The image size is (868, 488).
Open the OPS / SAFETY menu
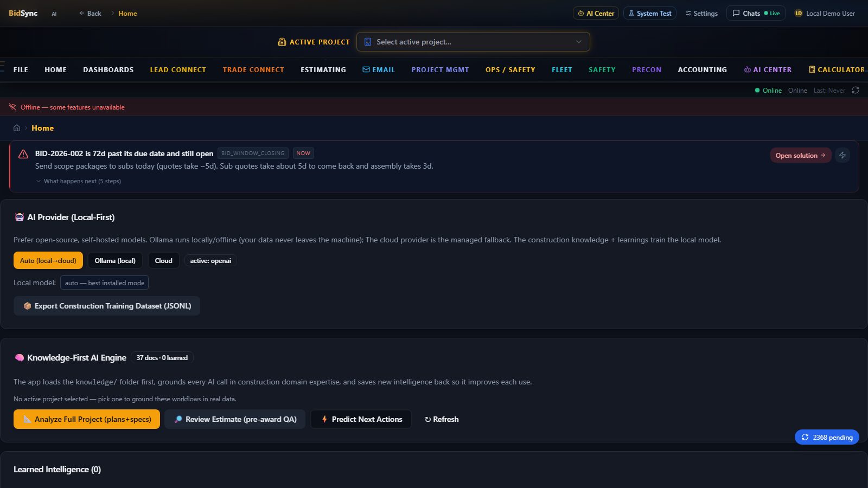tap(510, 69)
